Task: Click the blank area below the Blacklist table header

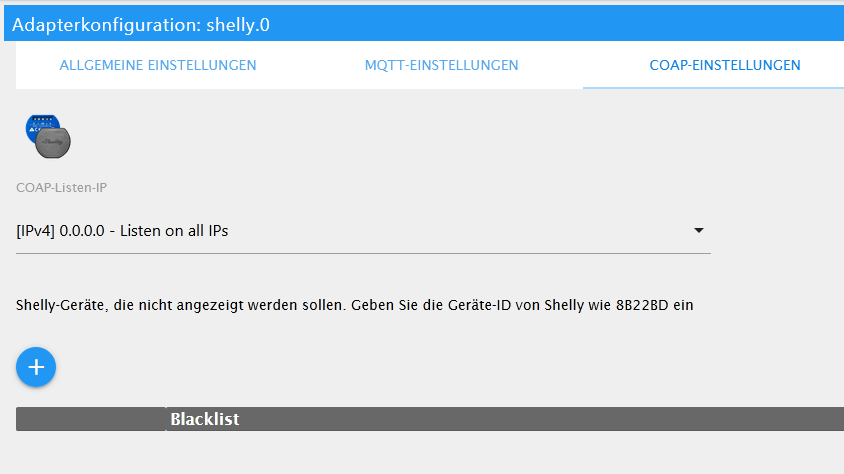Action: (430, 452)
